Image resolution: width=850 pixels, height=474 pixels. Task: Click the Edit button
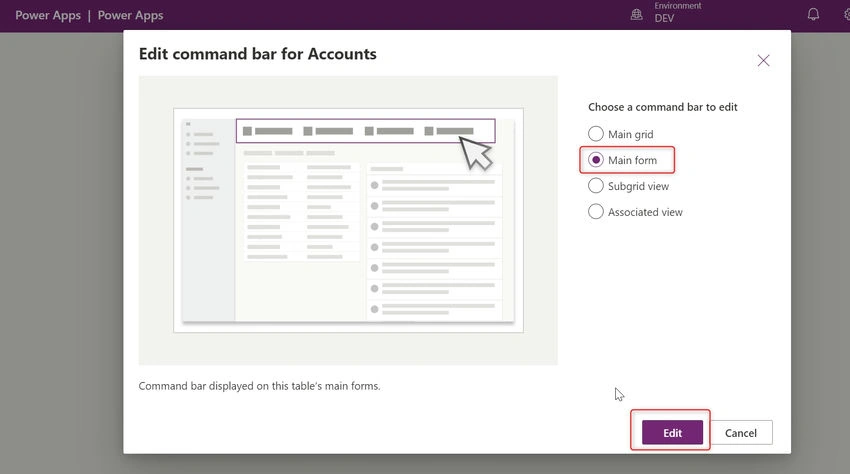coord(672,432)
